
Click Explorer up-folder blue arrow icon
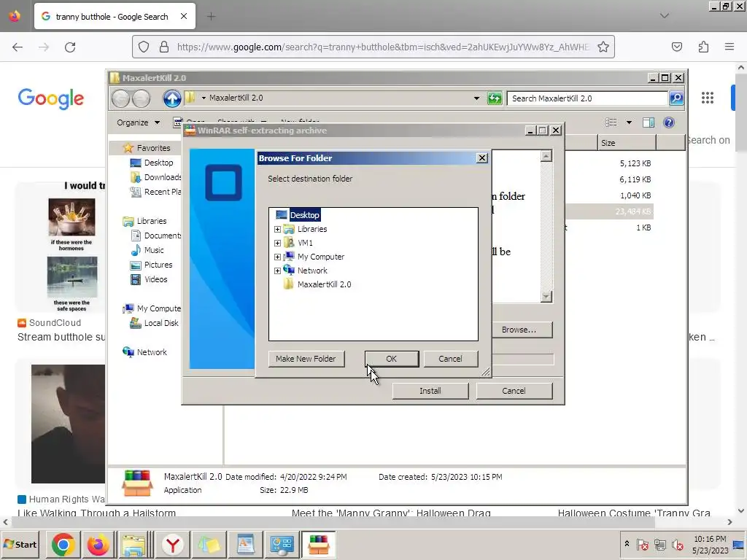point(172,98)
